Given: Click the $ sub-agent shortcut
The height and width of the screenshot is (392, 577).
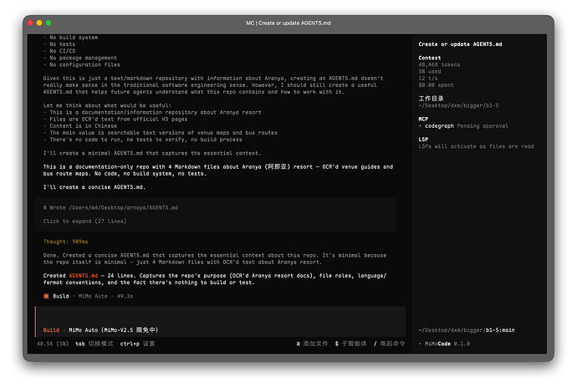Looking at the screenshot, I should (x=350, y=344).
